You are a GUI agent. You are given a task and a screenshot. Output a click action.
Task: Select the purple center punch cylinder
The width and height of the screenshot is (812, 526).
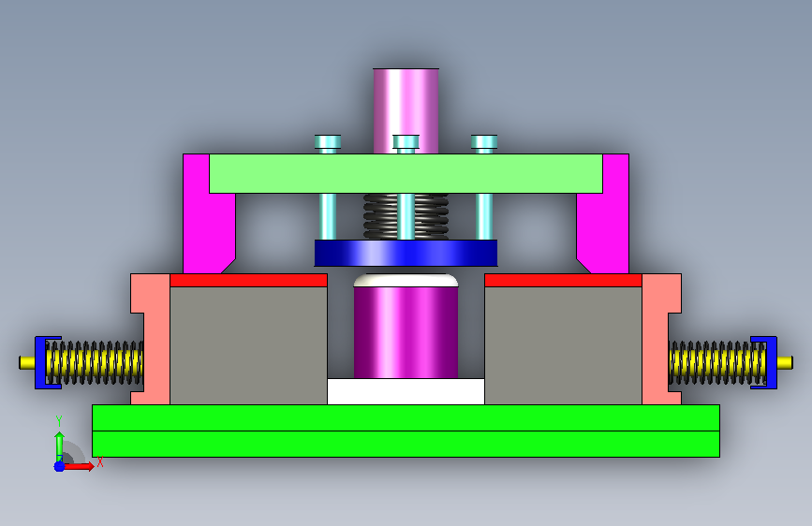(406, 332)
